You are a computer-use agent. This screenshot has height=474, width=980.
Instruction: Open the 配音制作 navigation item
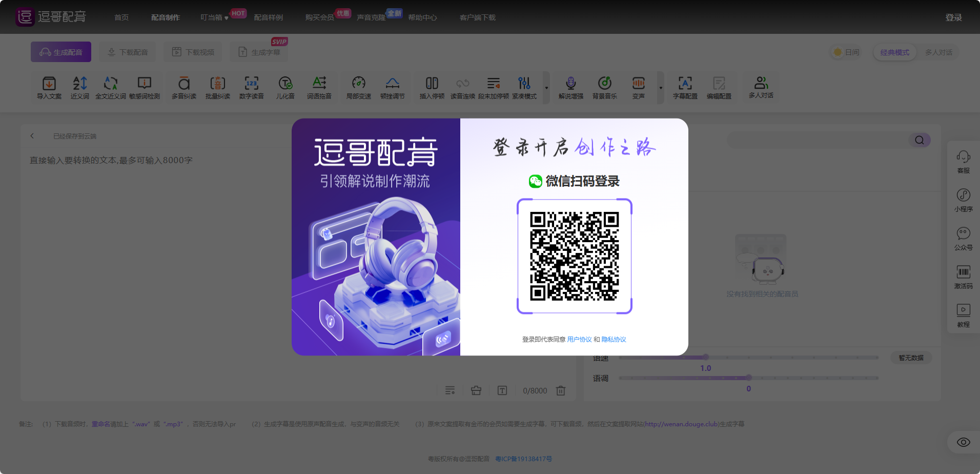(x=166, y=17)
